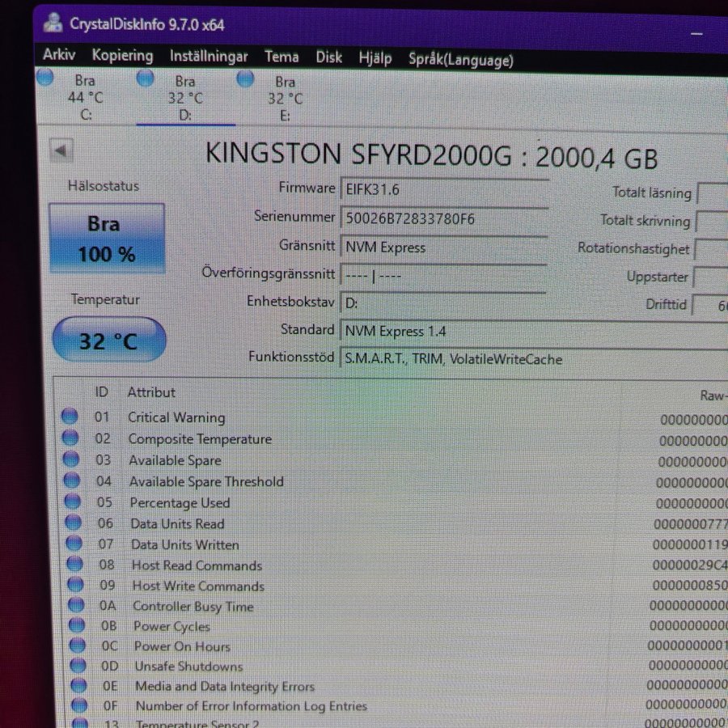Click the status orb beside Unsafe Shutdowns
728x728 pixels.
78,666
